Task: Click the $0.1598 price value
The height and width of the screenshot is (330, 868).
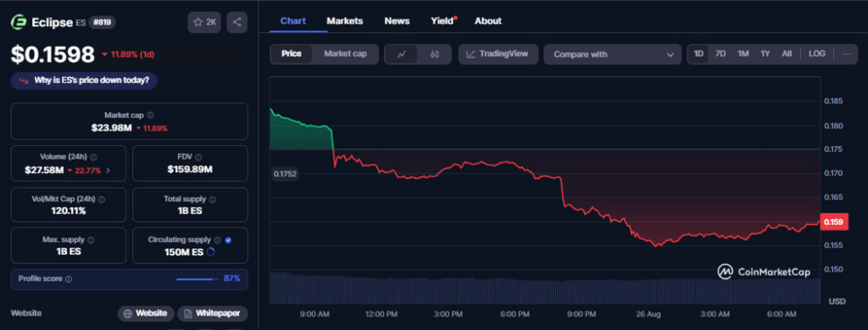Action: tap(53, 54)
